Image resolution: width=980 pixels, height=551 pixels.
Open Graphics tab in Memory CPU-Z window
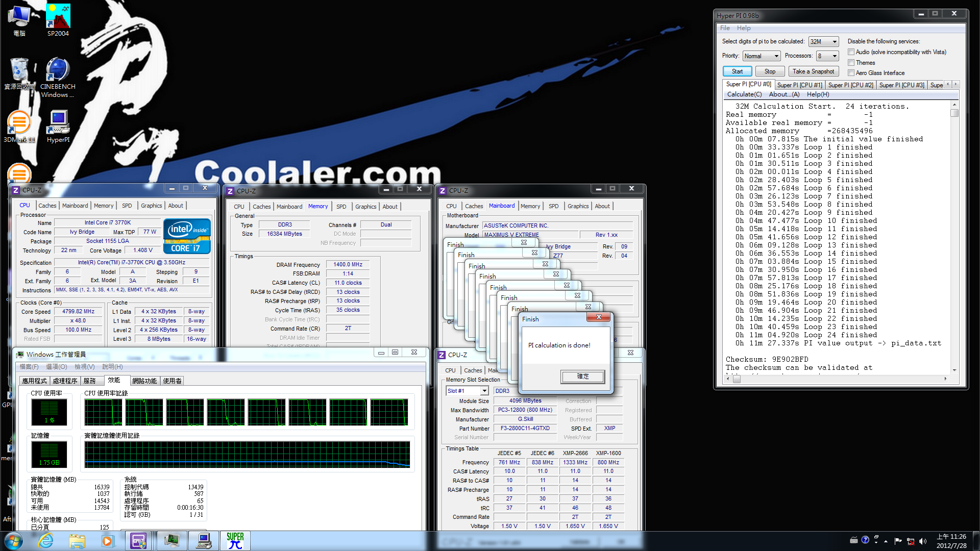[x=366, y=207]
